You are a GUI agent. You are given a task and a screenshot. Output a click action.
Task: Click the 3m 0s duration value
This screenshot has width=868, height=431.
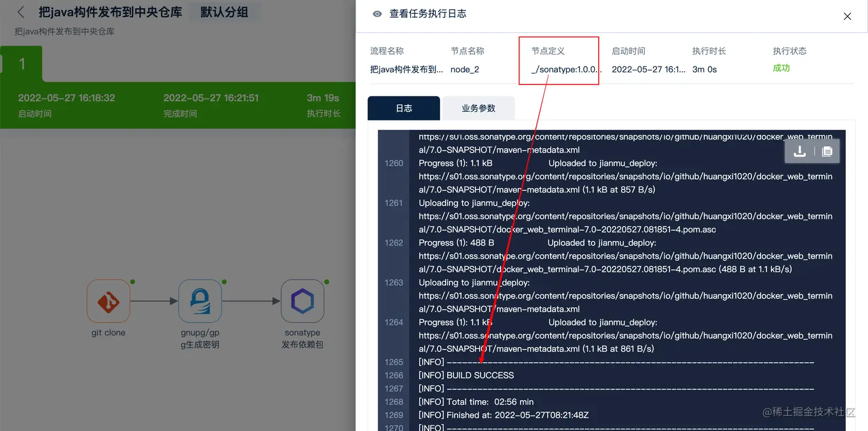tap(704, 69)
